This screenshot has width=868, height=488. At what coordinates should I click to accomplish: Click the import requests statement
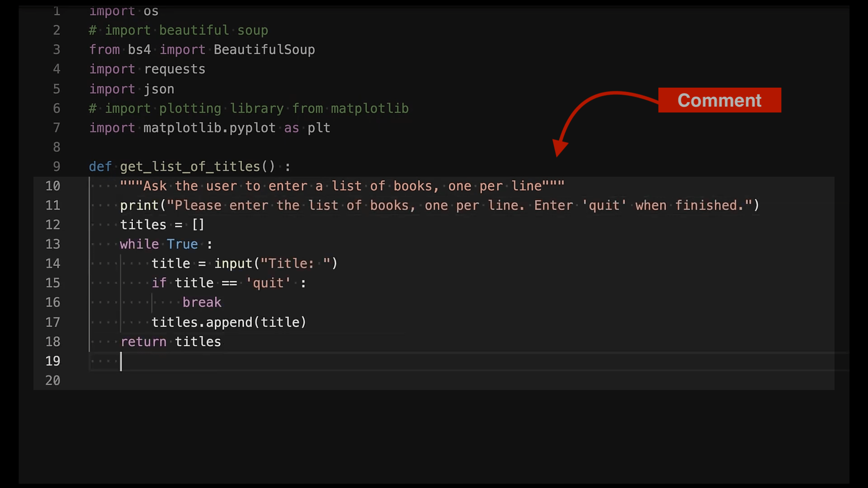click(147, 69)
